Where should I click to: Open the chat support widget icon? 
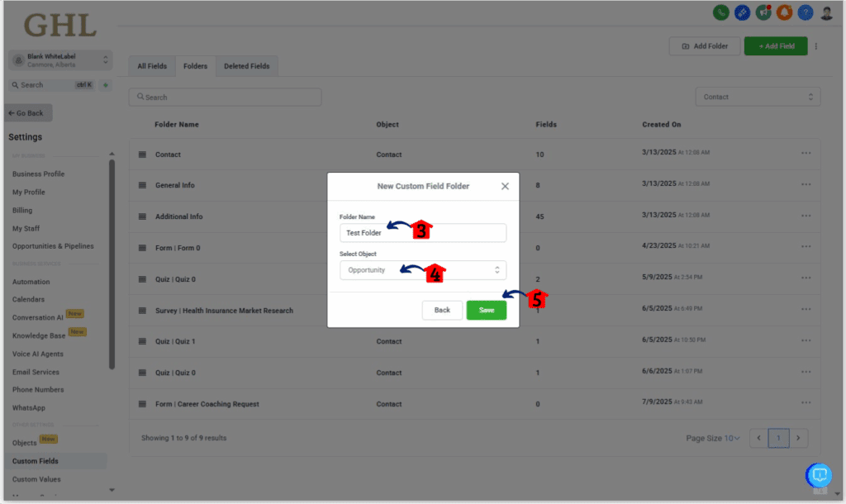(x=819, y=475)
